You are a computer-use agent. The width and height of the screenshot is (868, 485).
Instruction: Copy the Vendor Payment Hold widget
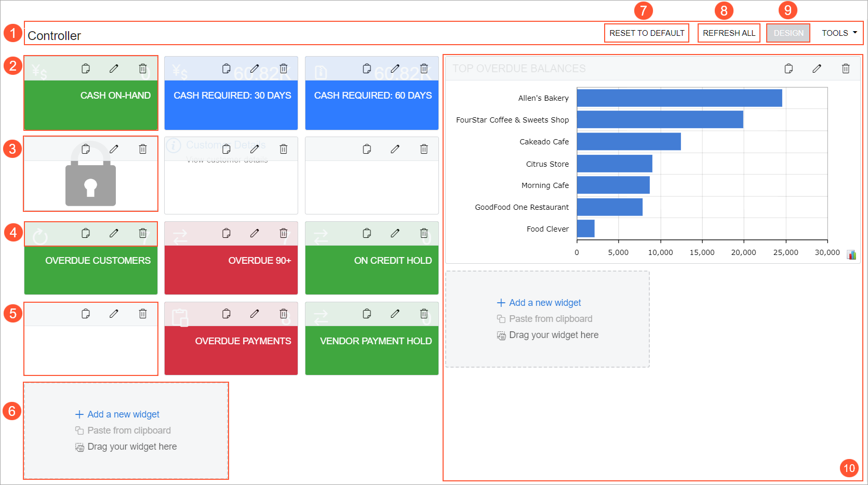[x=367, y=314]
